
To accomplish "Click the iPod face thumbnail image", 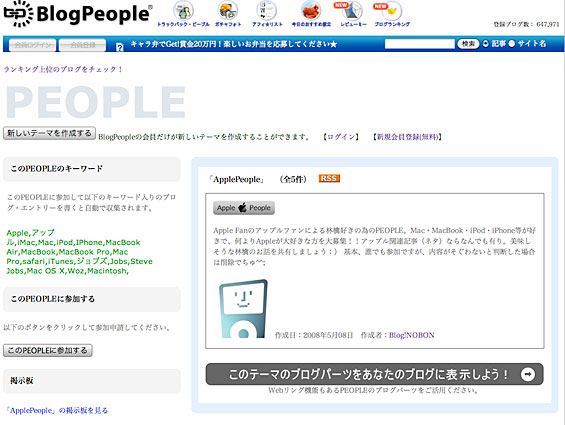I will click(x=243, y=309).
